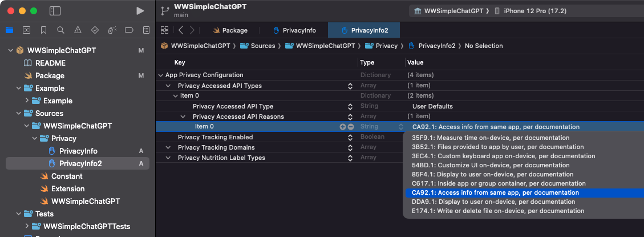Image resolution: width=644 pixels, height=237 pixels.
Task: Open WWSimpleChatGPT Swift file under Privacy
Action: [x=86, y=201]
